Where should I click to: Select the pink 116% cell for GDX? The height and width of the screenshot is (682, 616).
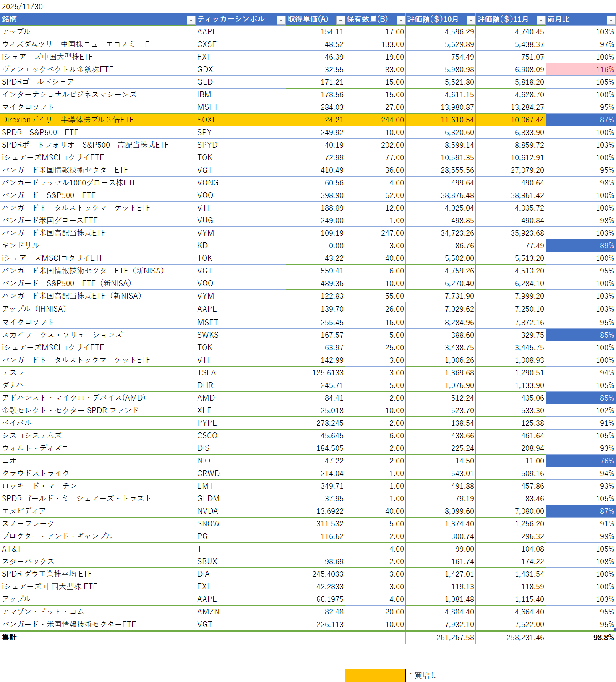[581, 70]
